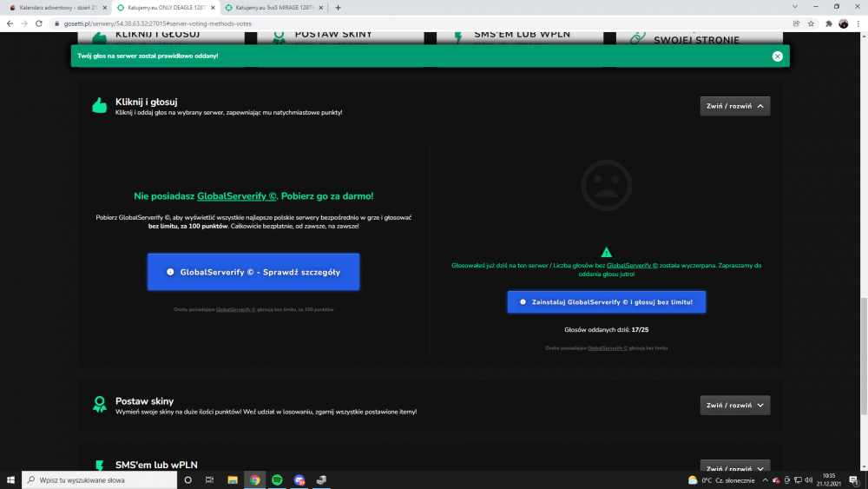The width and height of the screenshot is (868, 489).
Task: Click the warning triangle icon
Action: click(606, 253)
